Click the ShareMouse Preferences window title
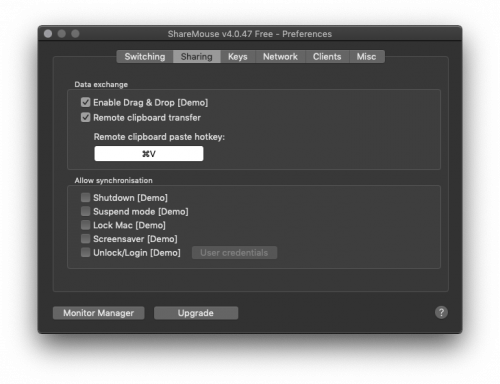Screen dimensions: 500x384 250,34
